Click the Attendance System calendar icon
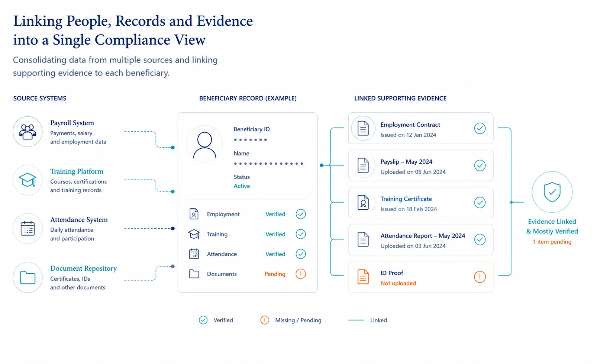Image resolution: width=597 pixels, height=364 pixels. pos(28,229)
